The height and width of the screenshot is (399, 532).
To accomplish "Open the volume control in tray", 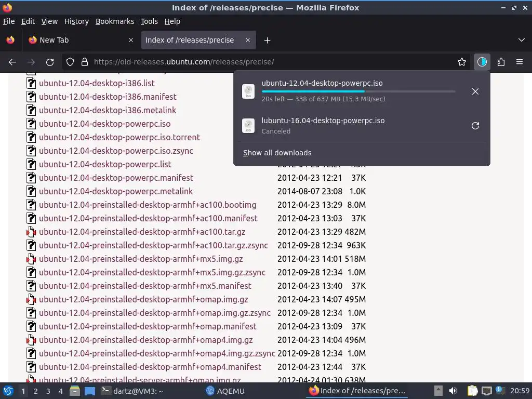I will [x=453, y=391].
